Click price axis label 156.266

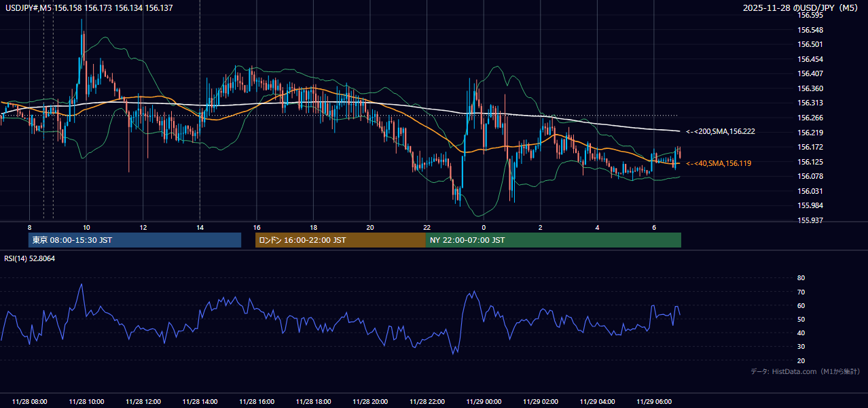click(x=810, y=118)
